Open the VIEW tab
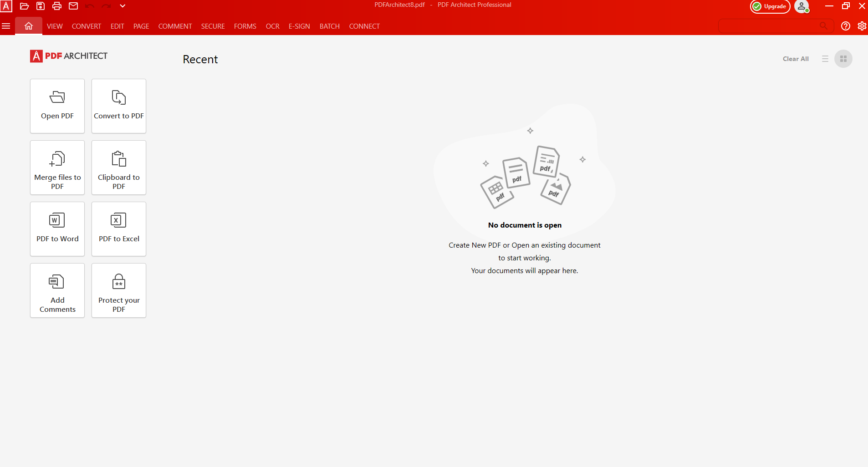 point(55,26)
